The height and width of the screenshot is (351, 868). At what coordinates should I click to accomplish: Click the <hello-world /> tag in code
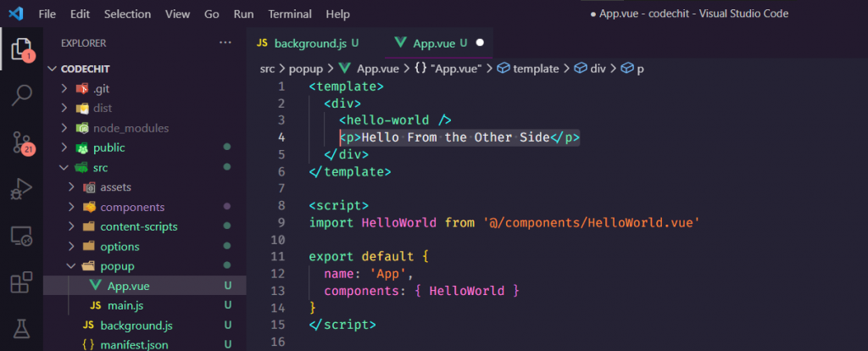coord(395,120)
